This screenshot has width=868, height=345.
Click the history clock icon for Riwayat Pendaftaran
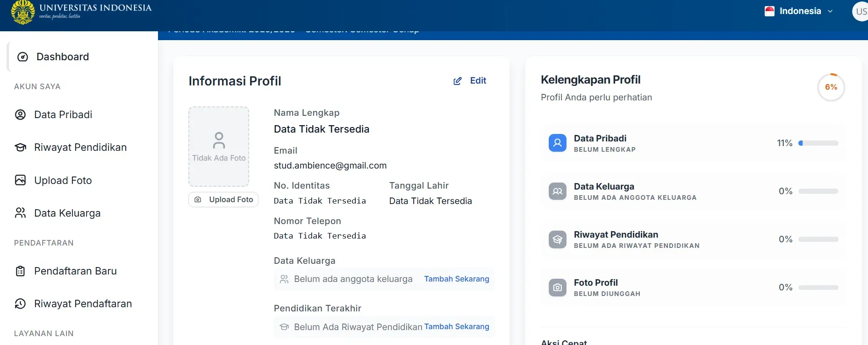[21, 303]
